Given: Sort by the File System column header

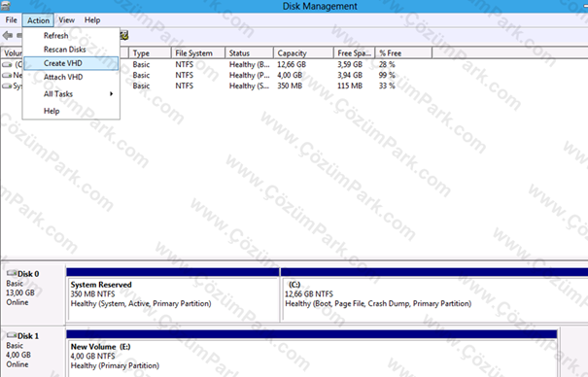Looking at the screenshot, I should click(198, 53).
